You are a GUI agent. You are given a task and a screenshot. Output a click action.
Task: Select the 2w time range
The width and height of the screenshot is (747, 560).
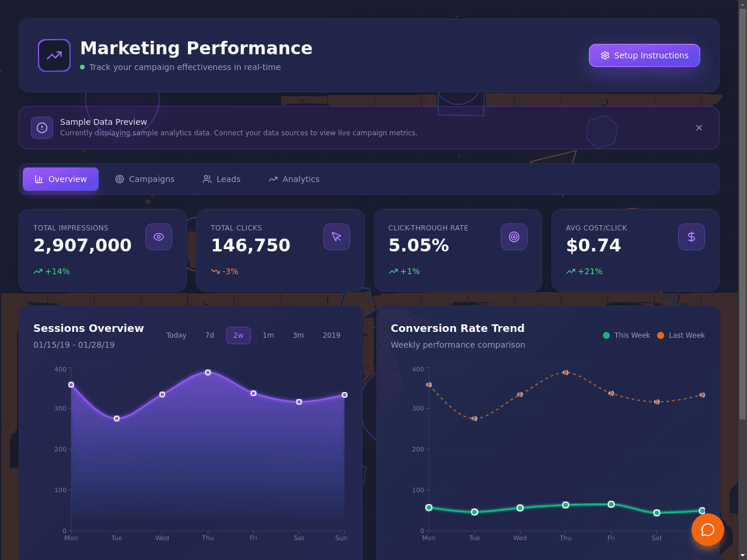238,335
